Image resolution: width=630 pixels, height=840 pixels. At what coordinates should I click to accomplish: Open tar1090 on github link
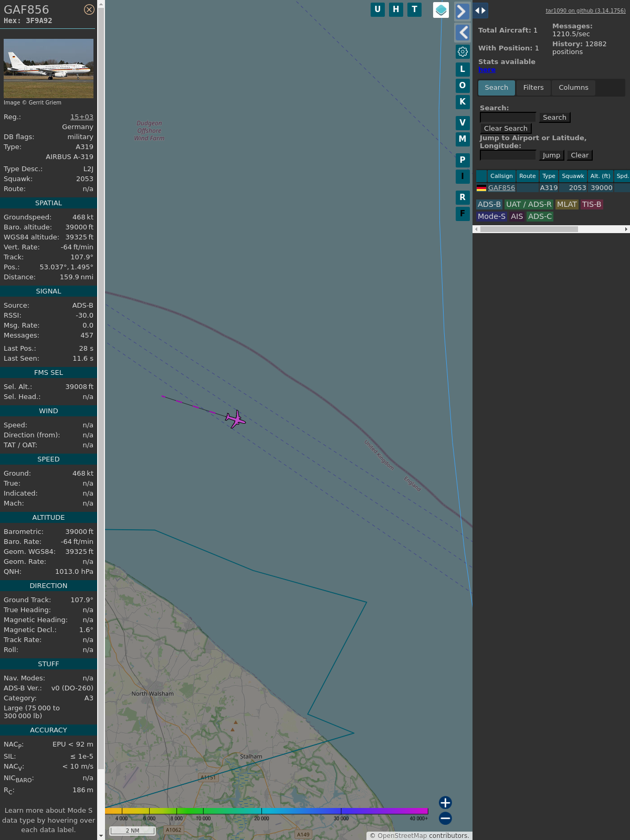tap(585, 10)
